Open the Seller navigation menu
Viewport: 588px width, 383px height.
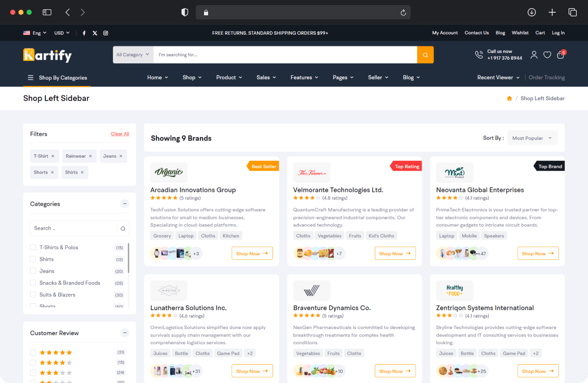(378, 78)
